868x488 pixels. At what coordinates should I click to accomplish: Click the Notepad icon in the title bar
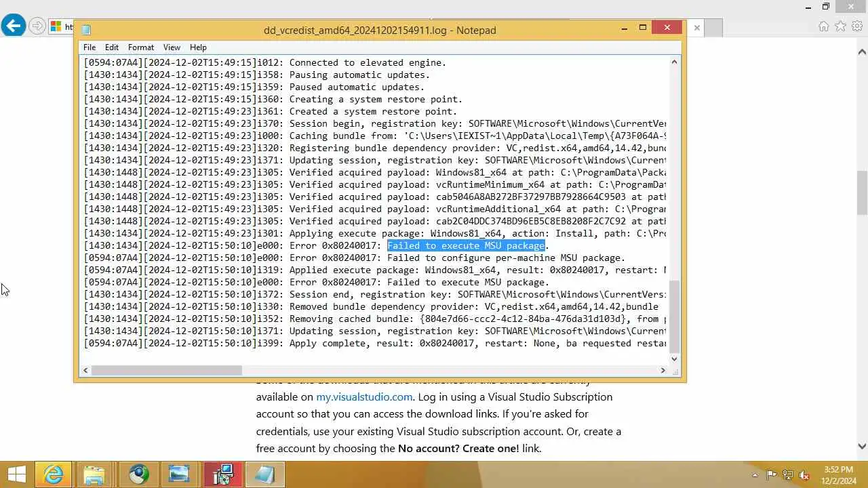[86, 30]
